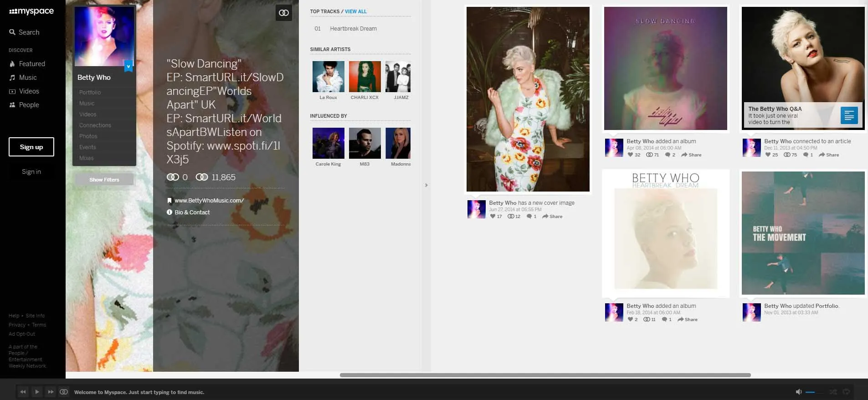The height and width of the screenshot is (400, 868).
Task: Share the Feb 18 album post
Action: [x=688, y=320]
